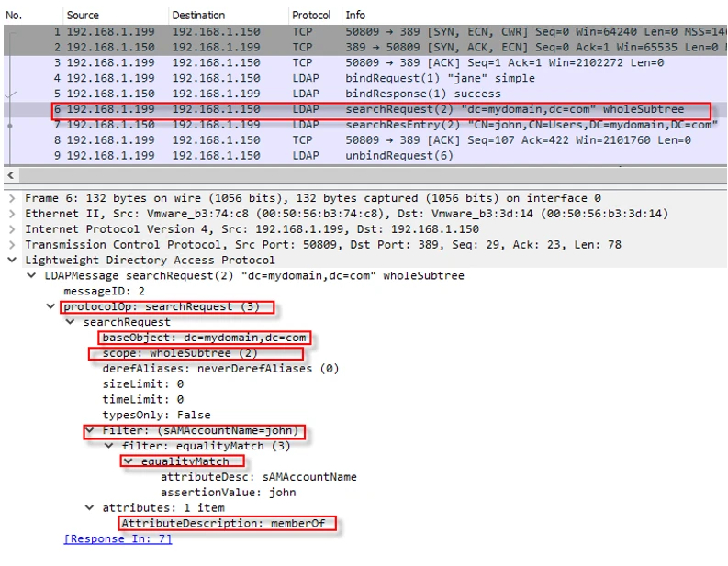The image size is (728, 566).
Task: Sort by the Protocol column header
Action: pos(311,16)
